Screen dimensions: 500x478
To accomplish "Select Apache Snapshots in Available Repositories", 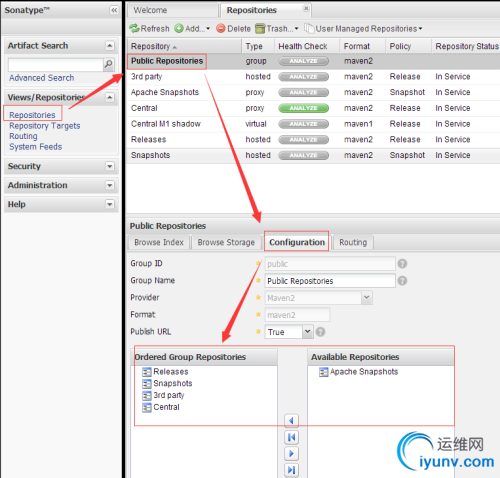I will click(359, 372).
